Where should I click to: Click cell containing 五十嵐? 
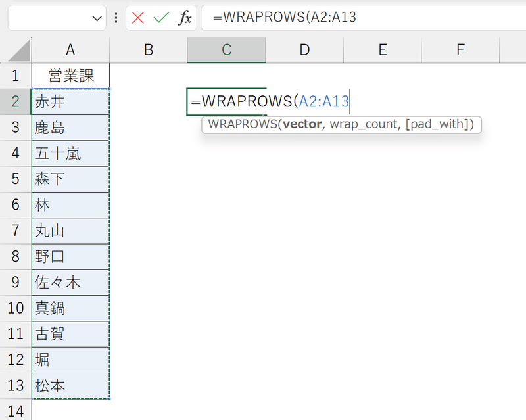[x=70, y=153]
